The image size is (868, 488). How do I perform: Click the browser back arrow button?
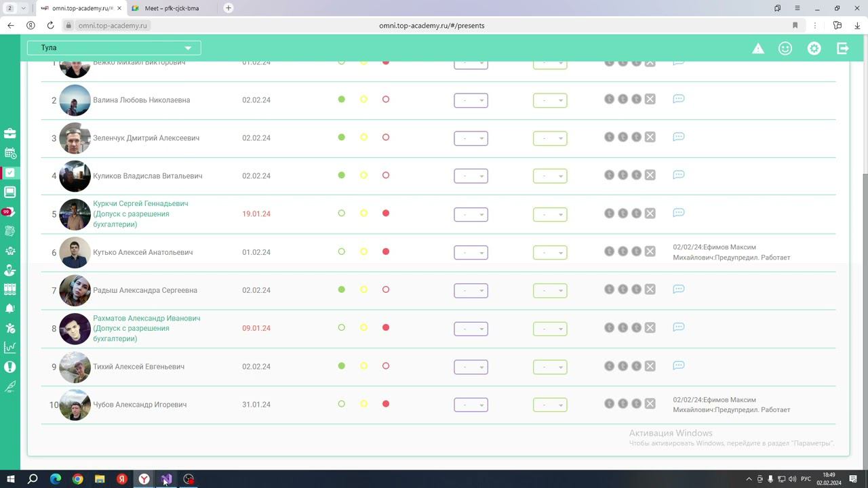coord(10,25)
